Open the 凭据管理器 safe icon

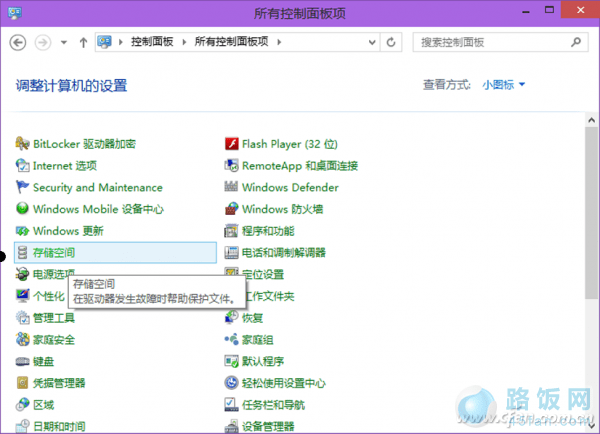pos(22,383)
